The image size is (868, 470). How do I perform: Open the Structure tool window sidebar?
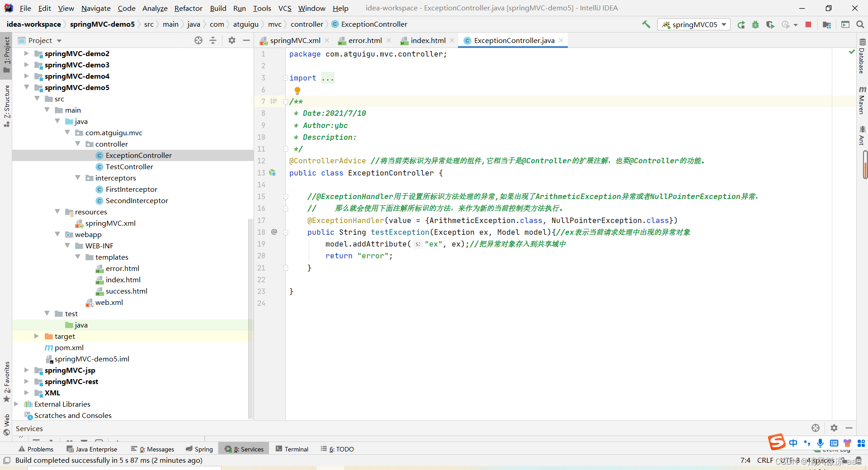pyautogui.click(x=6, y=106)
